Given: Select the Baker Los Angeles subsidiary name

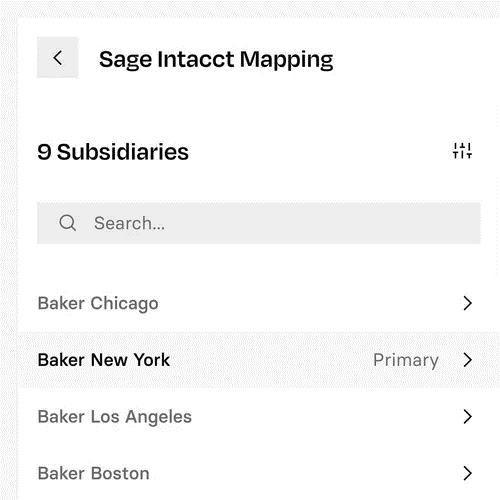Looking at the screenshot, I should click(115, 417).
